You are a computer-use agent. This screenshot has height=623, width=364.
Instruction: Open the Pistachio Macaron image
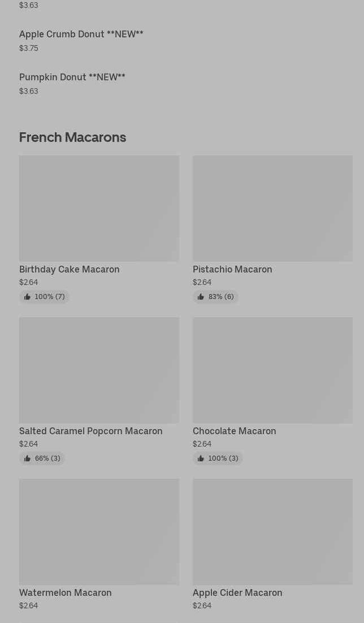pos(272,208)
